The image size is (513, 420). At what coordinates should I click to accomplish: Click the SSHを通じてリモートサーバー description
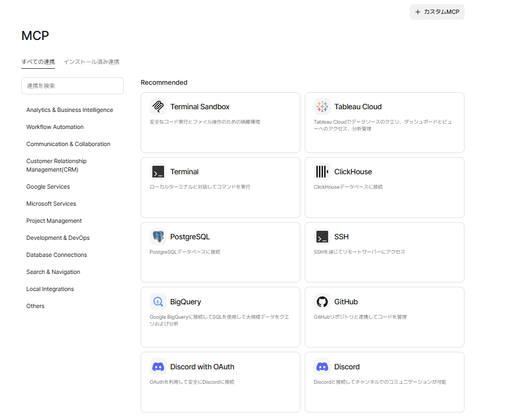359,252
